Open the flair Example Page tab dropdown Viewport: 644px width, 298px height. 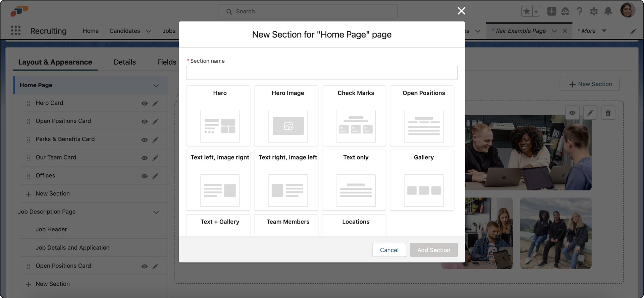point(554,31)
